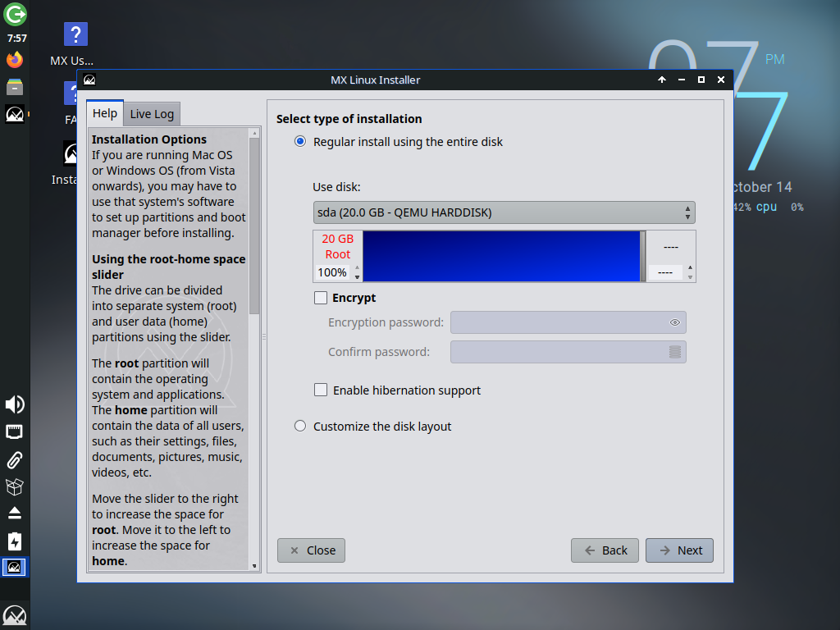Click the Close button

[x=311, y=550]
